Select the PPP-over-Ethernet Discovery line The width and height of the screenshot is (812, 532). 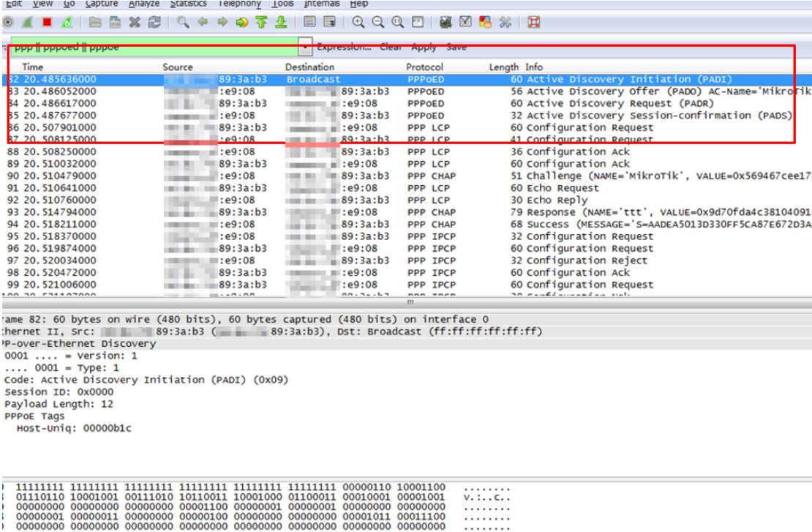click(407, 343)
